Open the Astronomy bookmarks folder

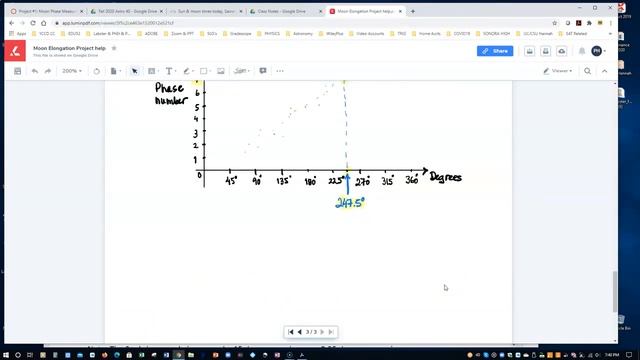point(299,33)
